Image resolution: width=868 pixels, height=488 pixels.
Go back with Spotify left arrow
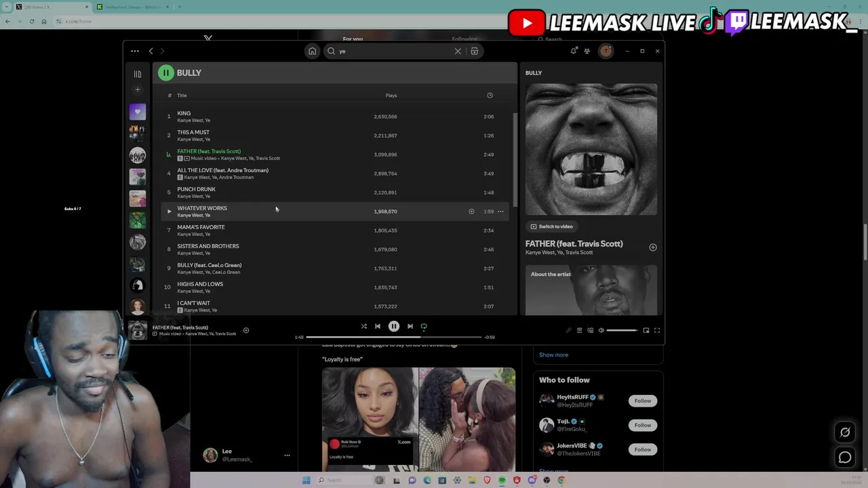(x=151, y=51)
